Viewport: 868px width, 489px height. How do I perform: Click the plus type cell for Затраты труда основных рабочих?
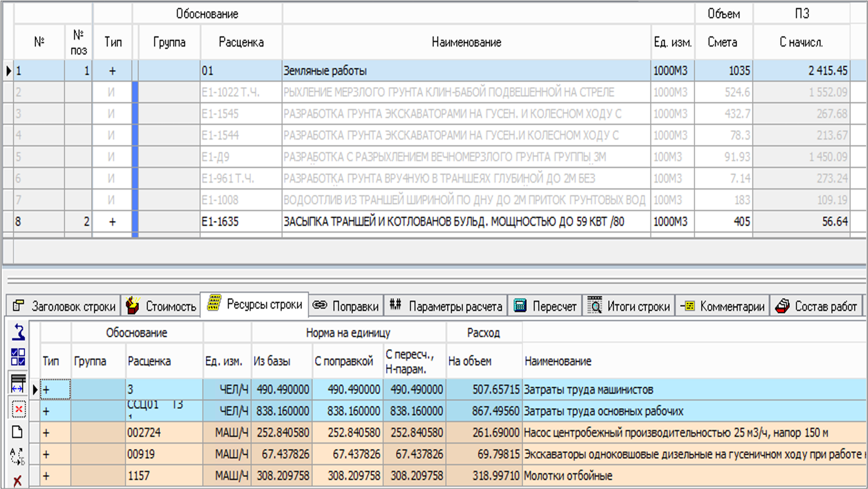tap(55, 411)
